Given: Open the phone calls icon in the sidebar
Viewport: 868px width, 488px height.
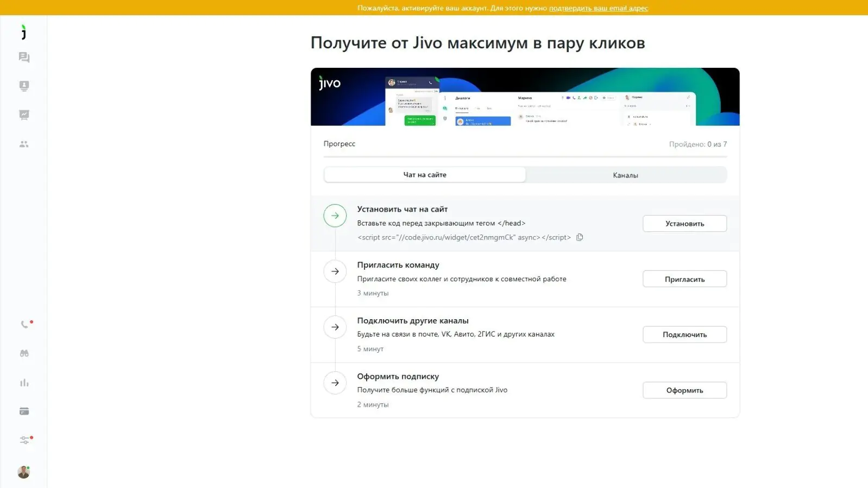Looking at the screenshot, I should (24, 324).
